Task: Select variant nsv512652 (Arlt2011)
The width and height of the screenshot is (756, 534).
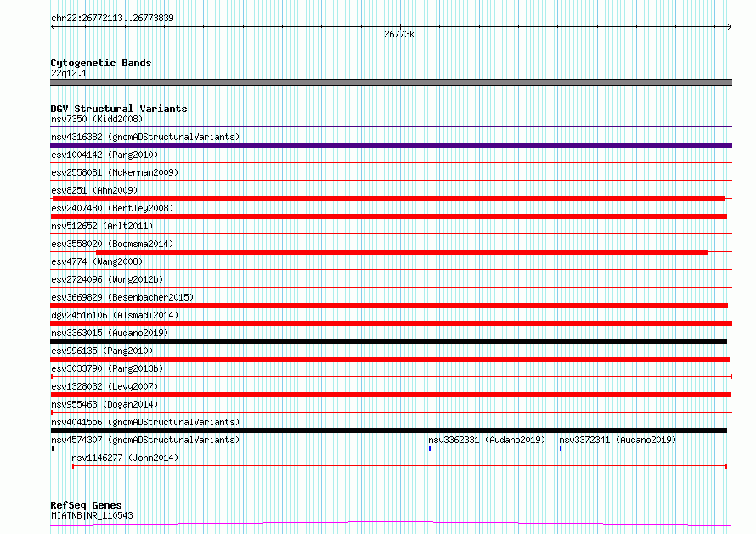Action: pos(102,226)
